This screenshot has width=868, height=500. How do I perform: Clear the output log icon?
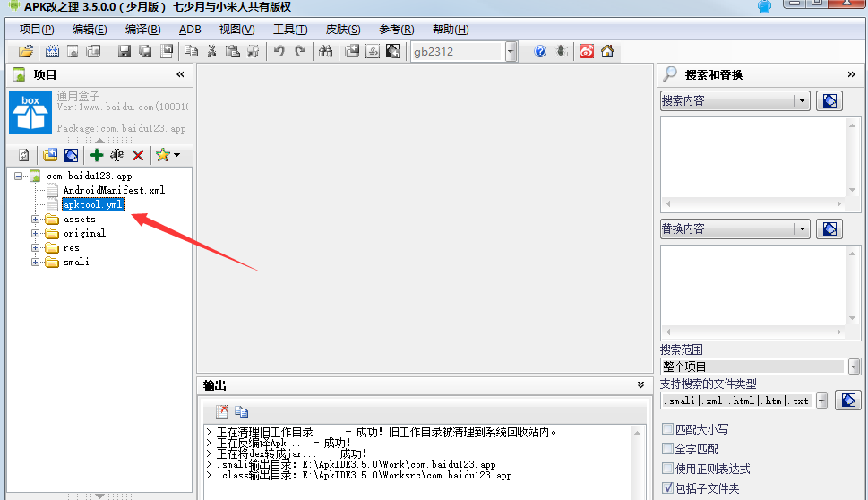222,411
